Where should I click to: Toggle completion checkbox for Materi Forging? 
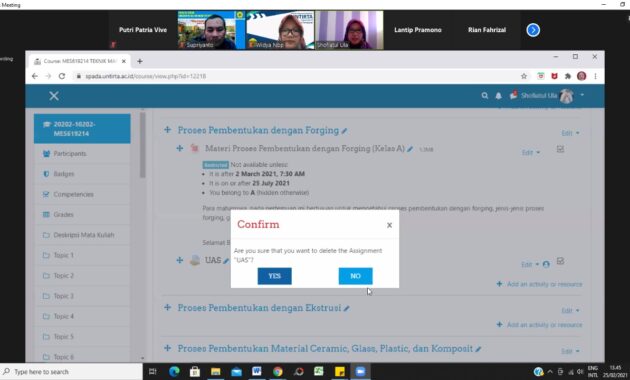(x=560, y=149)
